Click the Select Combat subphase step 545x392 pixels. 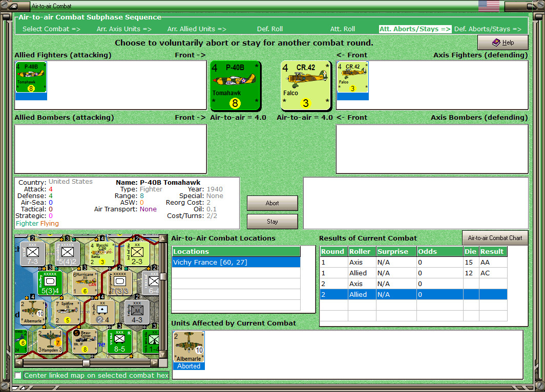51,29
